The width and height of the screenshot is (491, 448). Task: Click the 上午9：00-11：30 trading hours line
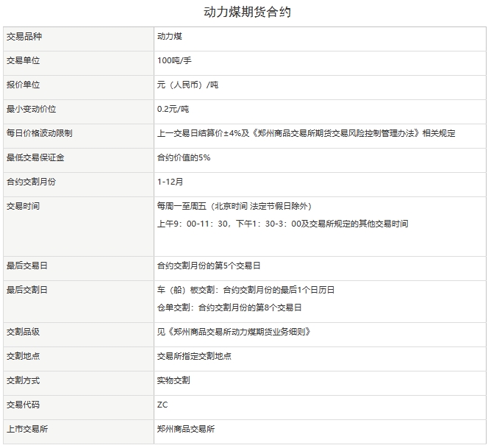point(282,224)
